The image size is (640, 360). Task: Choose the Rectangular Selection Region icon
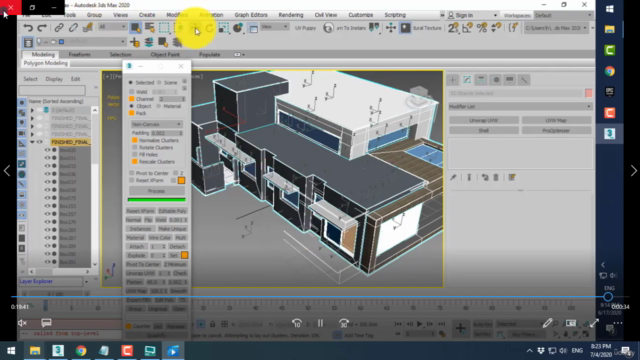pyautogui.click(x=164, y=28)
